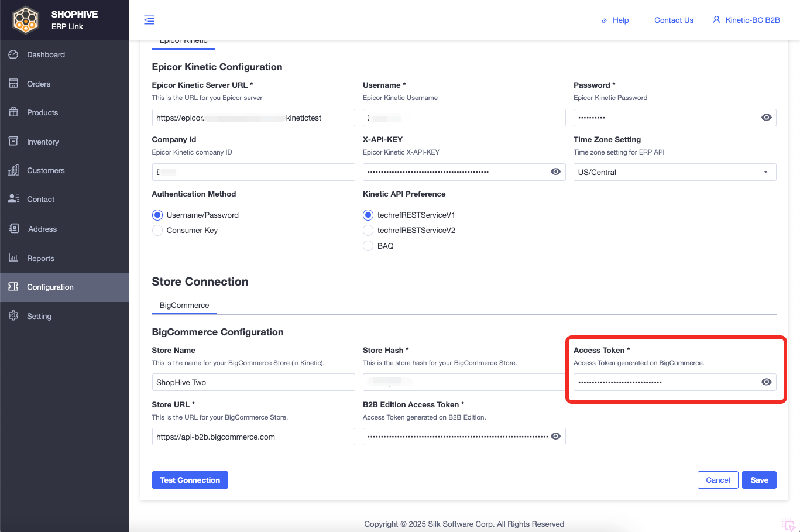Collapse sidebar with the menu fold icon
This screenshot has width=800, height=532.
point(149,20)
